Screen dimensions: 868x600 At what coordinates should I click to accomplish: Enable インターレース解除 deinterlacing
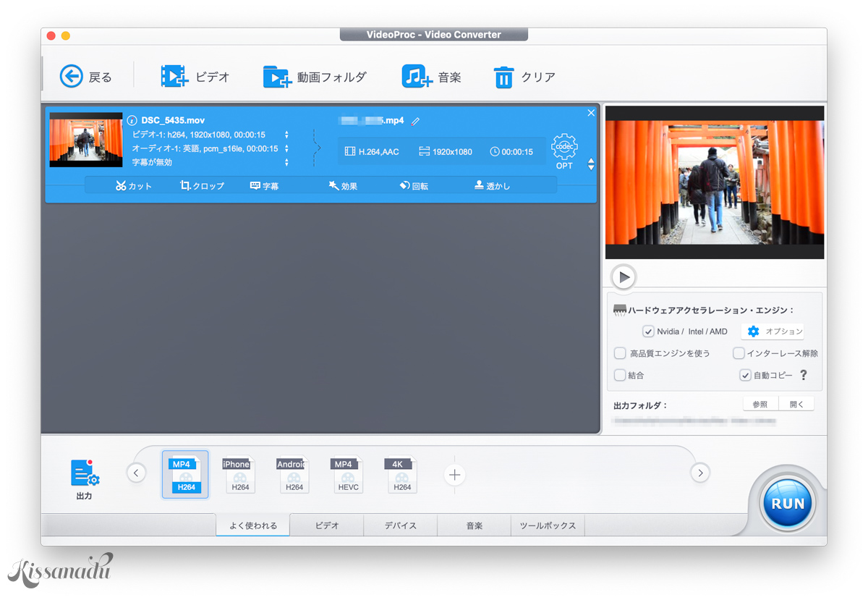point(739,353)
